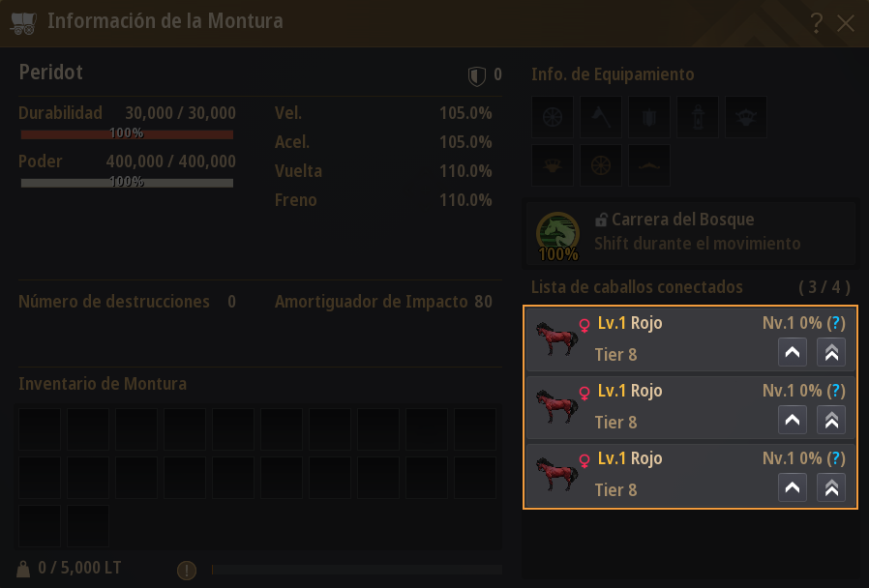The width and height of the screenshot is (869, 588).
Task: Select the gray wagon cover slot
Action: [x=746, y=117]
